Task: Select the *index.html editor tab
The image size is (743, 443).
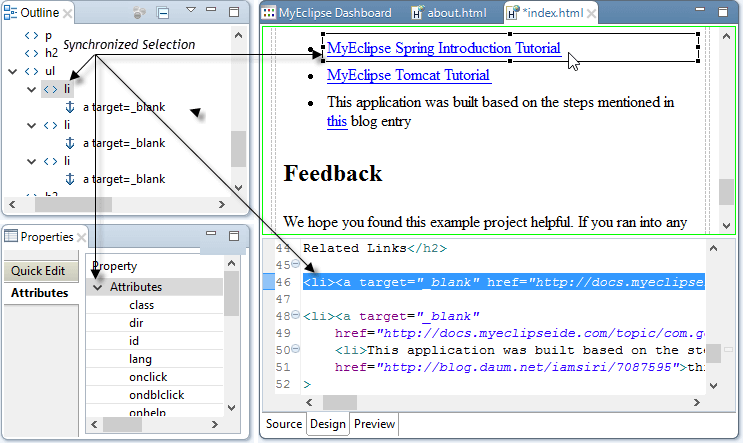Action: (x=553, y=13)
